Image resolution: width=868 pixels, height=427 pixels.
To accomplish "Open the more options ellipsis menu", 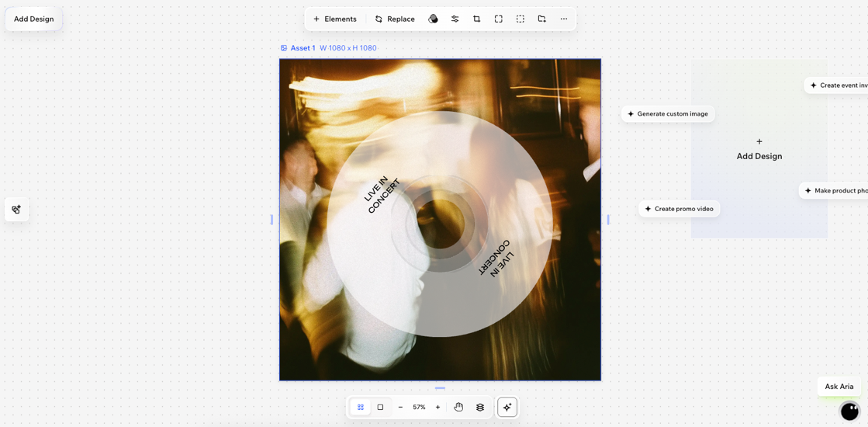I will 564,19.
